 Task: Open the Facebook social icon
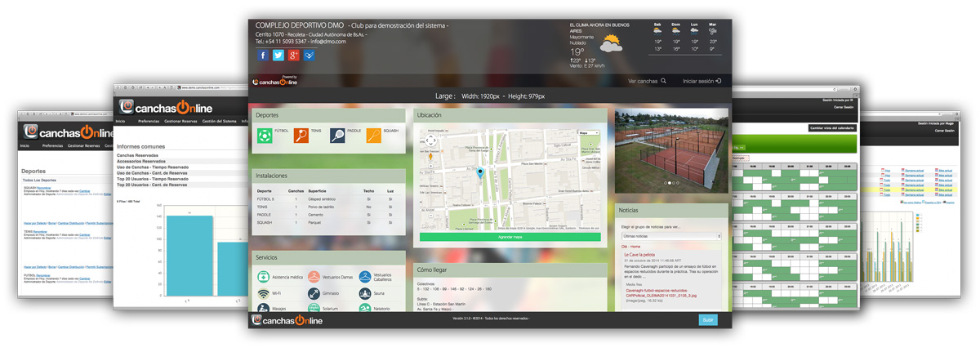pos(263,56)
